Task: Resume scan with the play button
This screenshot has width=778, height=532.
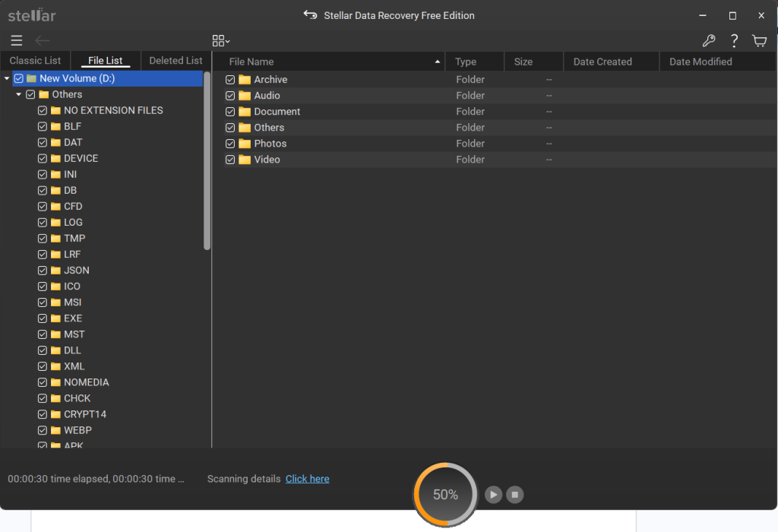Action: (493, 494)
